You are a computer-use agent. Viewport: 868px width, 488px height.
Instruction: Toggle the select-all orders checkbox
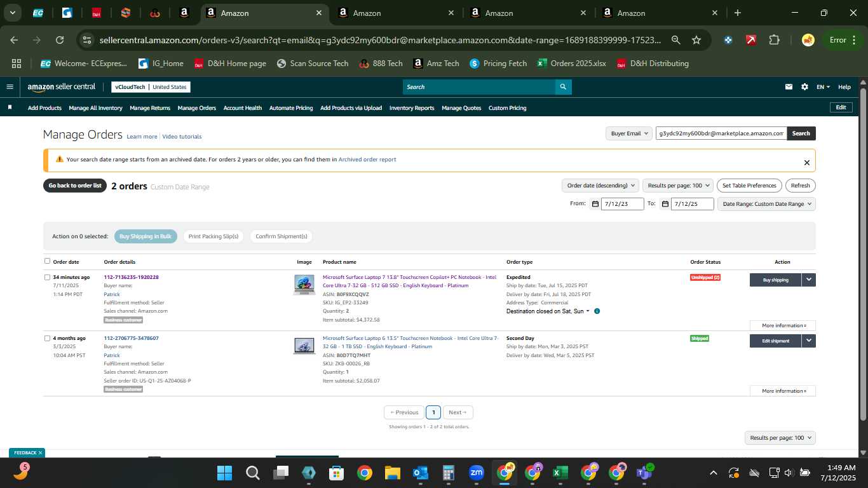(x=47, y=261)
